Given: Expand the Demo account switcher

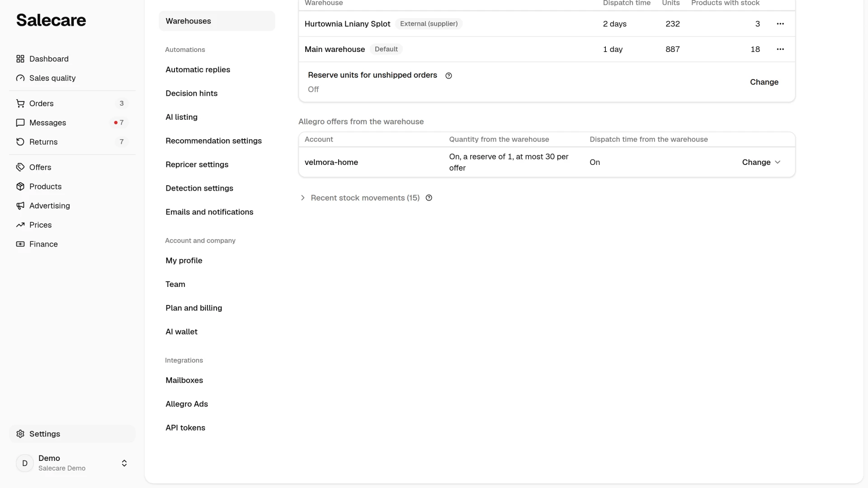Looking at the screenshot, I should (124, 463).
